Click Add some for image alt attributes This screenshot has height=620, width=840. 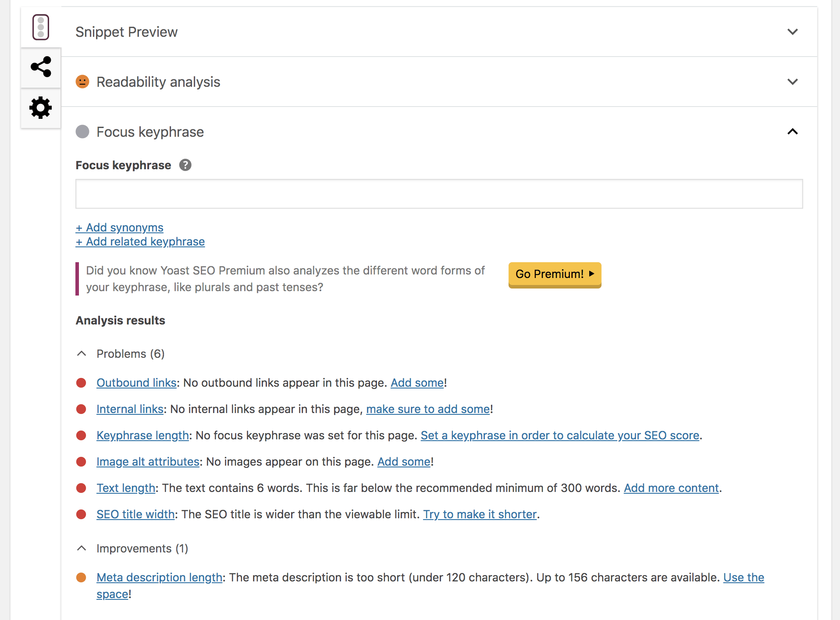403,462
